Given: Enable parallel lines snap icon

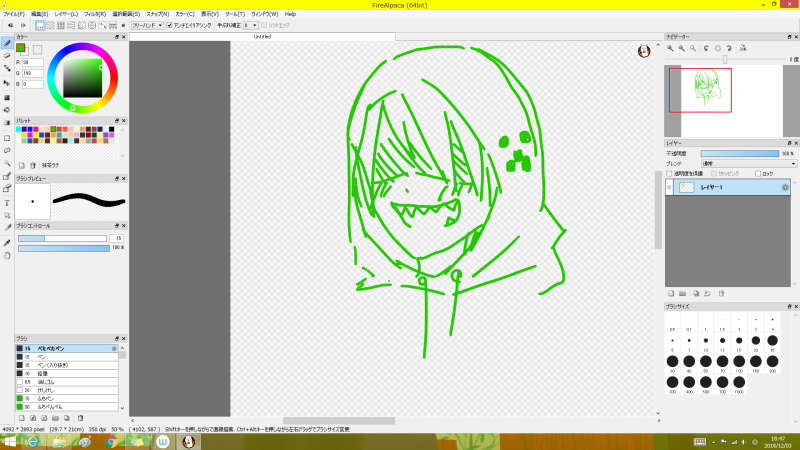Looking at the screenshot, I should pyautogui.click(x=51, y=25).
